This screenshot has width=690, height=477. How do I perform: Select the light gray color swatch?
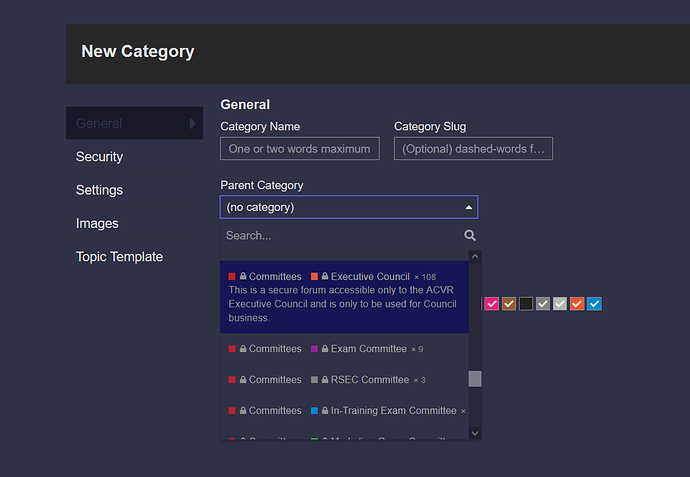pyautogui.click(x=560, y=304)
